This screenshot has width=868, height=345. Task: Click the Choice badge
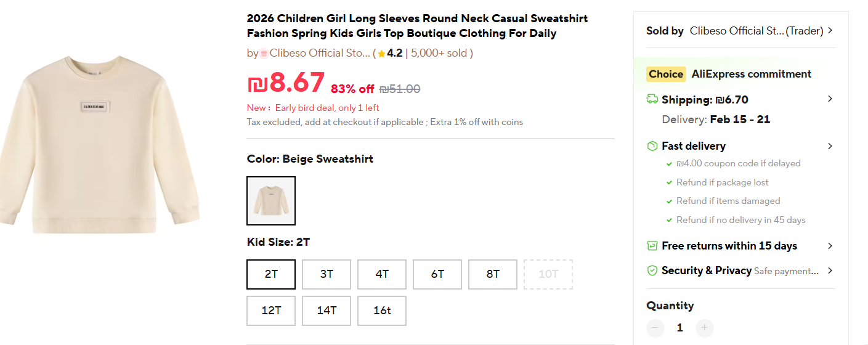click(666, 74)
